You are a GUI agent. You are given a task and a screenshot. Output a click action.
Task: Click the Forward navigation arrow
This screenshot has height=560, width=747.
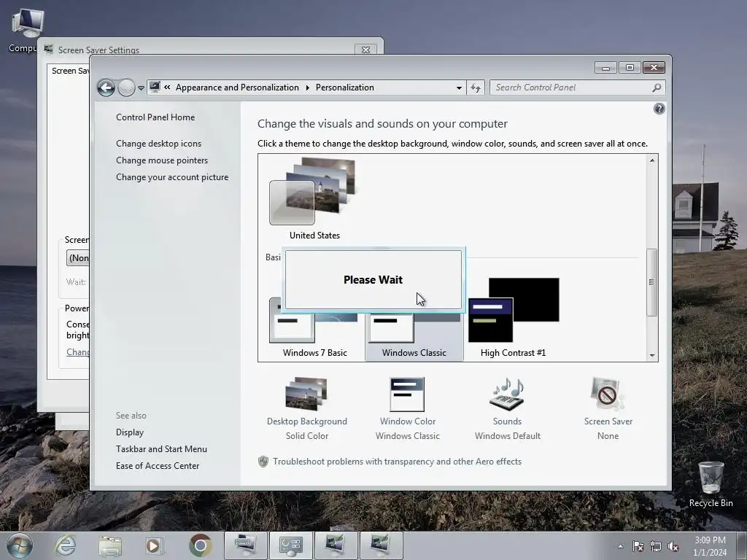click(126, 87)
